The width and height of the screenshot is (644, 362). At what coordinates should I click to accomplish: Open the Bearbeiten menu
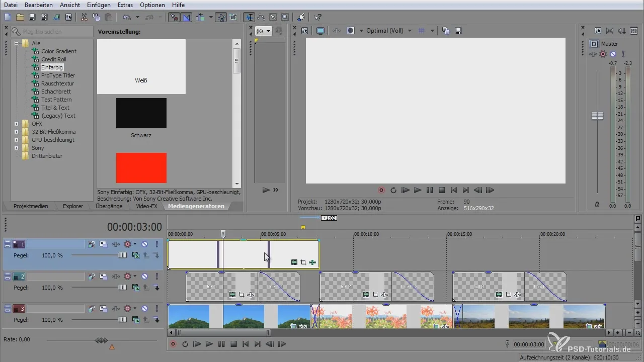pyautogui.click(x=39, y=5)
